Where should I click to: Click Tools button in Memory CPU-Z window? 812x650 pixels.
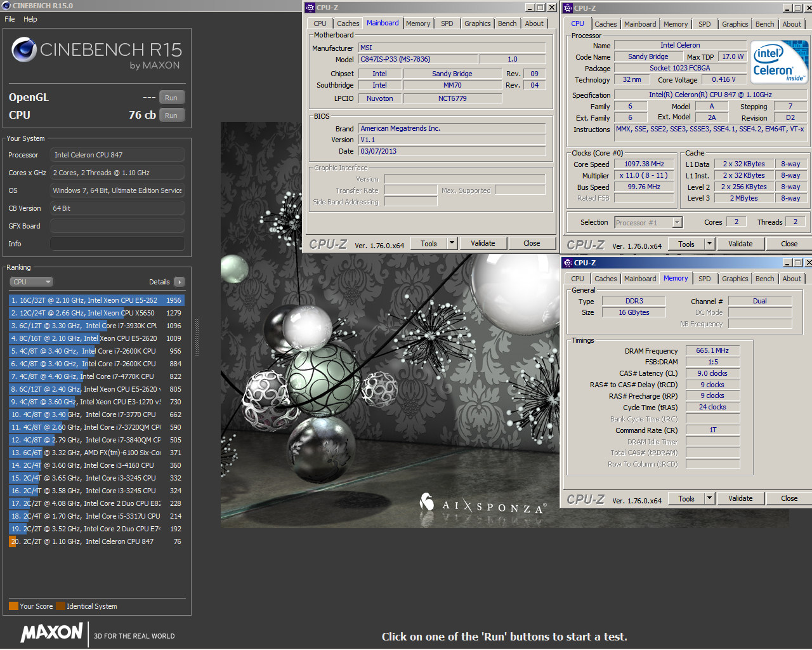click(x=686, y=498)
